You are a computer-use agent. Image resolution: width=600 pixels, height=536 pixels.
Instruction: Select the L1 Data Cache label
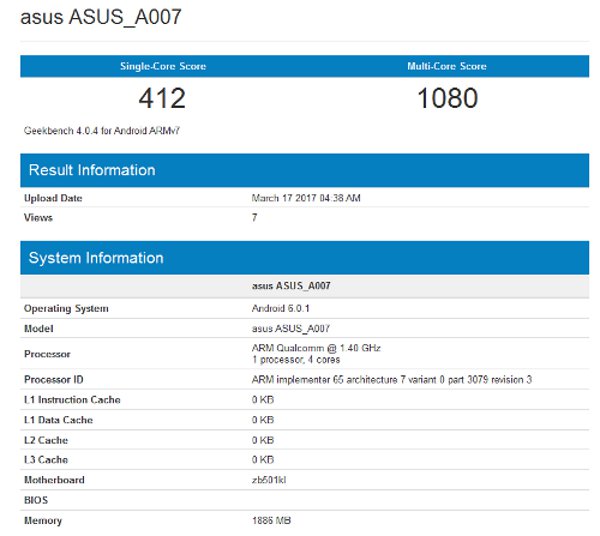click(x=59, y=420)
